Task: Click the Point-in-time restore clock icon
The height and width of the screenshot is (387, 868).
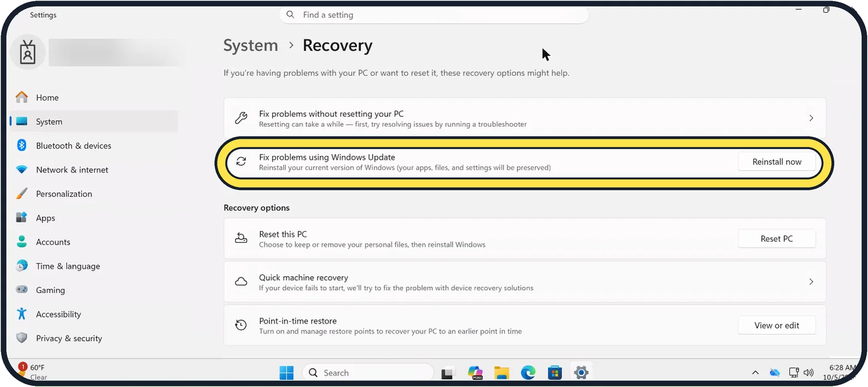Action: 241,325
